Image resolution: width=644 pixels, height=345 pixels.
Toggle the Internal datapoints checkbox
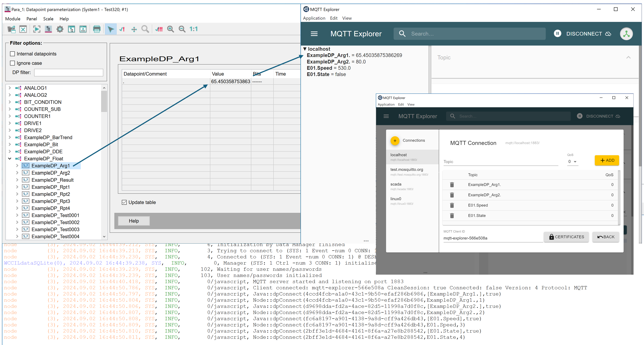[12, 54]
